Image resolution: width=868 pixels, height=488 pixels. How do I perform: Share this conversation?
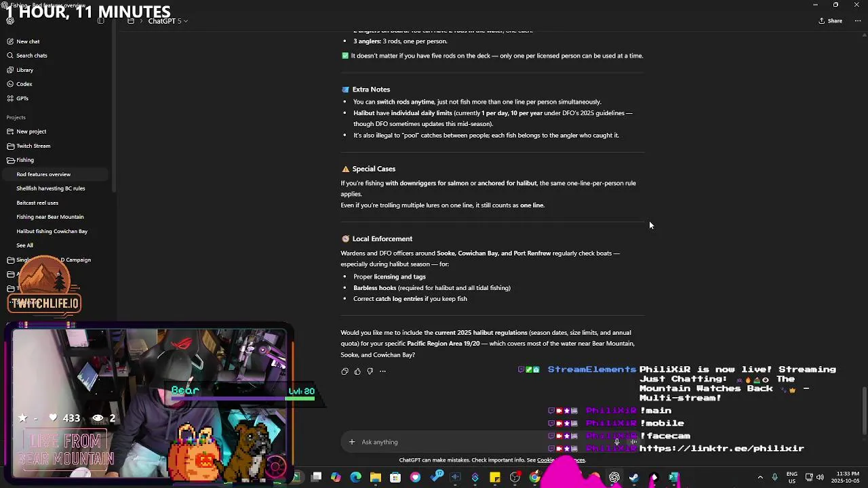click(x=830, y=21)
